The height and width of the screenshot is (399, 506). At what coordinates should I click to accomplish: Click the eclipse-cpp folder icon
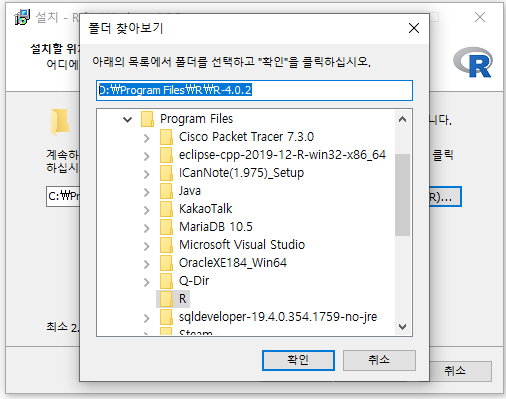tap(166, 155)
